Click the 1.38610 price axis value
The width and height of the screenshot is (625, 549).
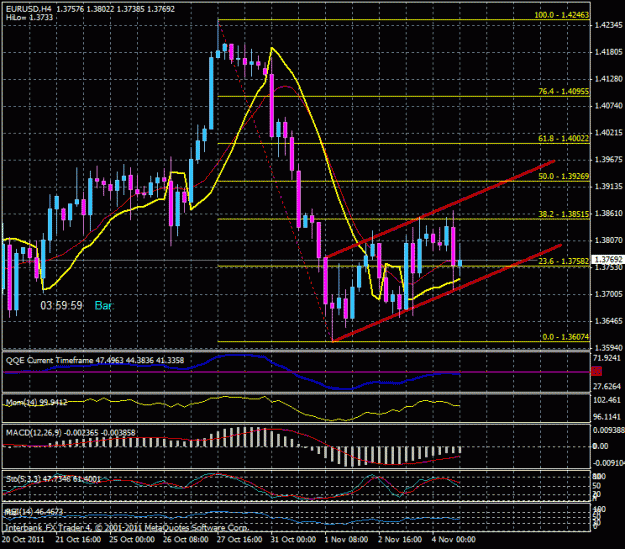tap(608, 213)
